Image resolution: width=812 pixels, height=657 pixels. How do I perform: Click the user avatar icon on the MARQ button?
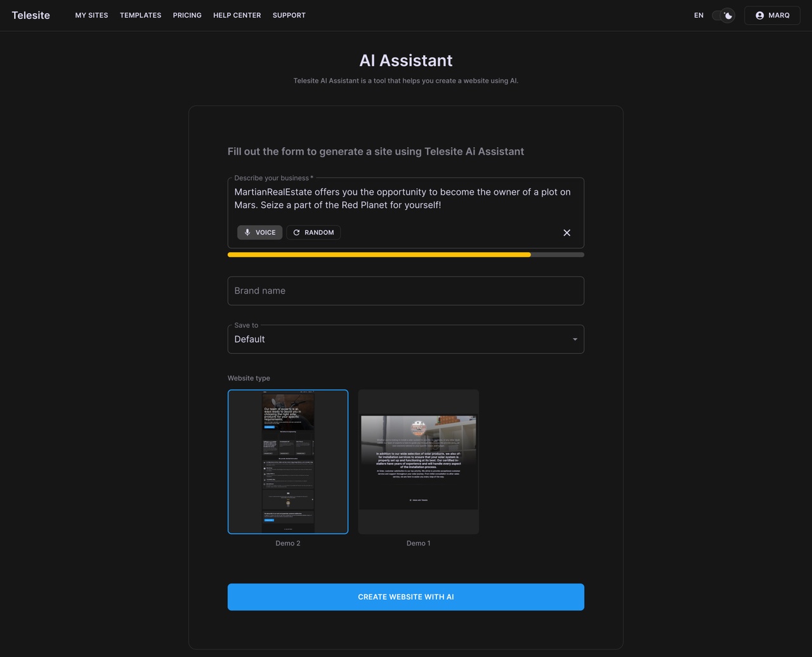click(x=759, y=15)
